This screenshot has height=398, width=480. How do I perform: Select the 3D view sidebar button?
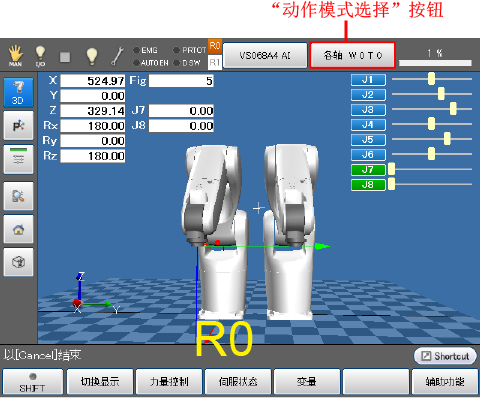18,92
